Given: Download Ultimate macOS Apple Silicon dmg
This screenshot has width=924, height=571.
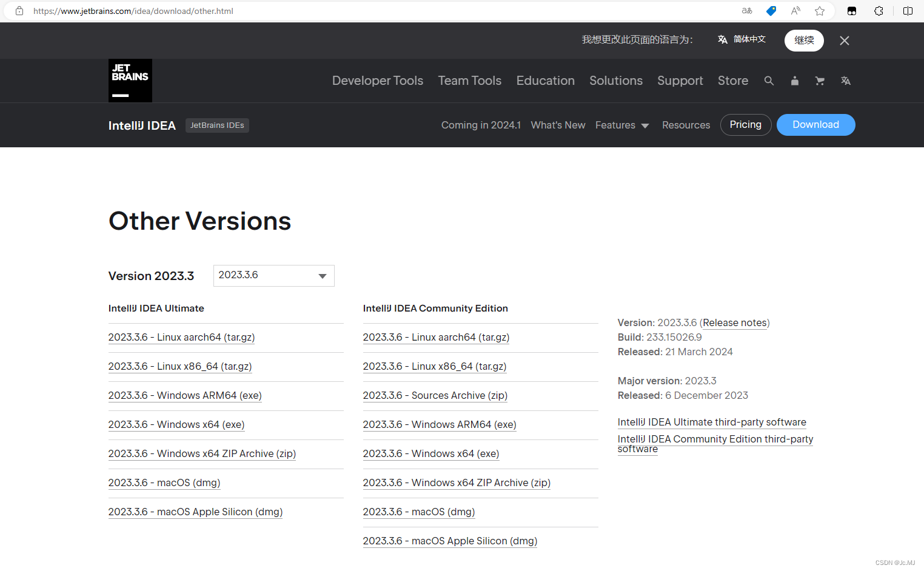Looking at the screenshot, I should click(x=195, y=512).
